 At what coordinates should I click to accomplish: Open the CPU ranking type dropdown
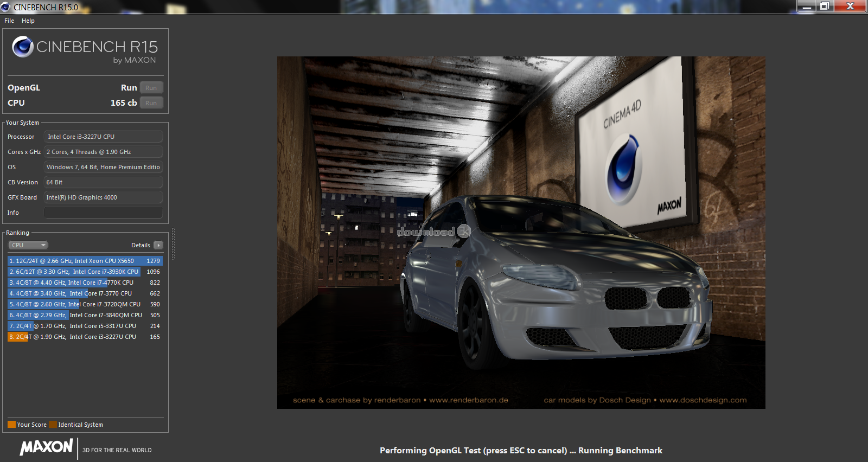pos(28,245)
